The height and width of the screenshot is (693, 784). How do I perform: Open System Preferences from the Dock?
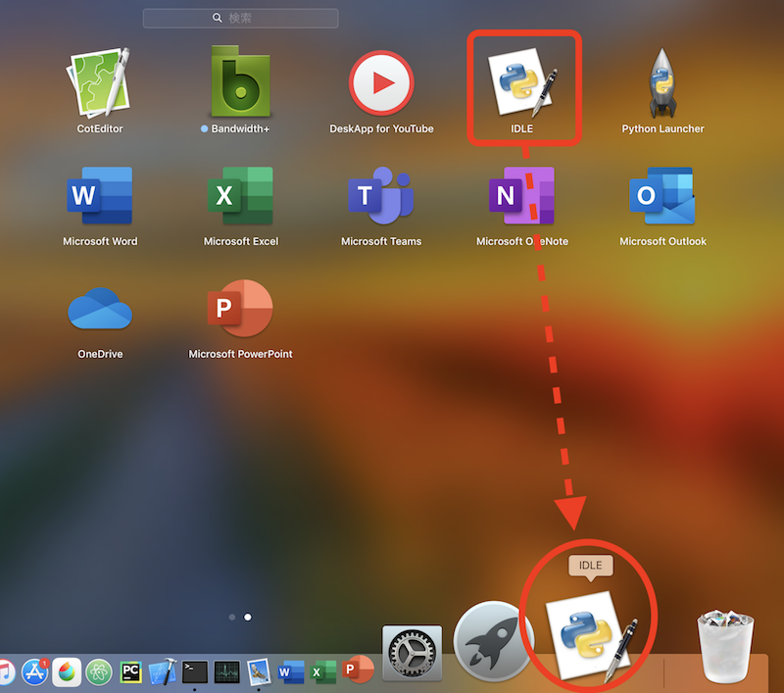pyautogui.click(x=412, y=653)
